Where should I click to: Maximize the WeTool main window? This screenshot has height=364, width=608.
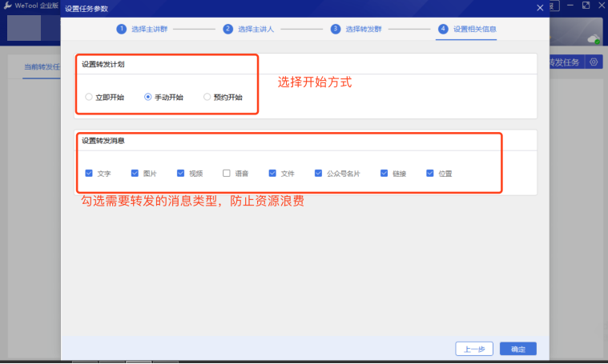coord(586,5)
